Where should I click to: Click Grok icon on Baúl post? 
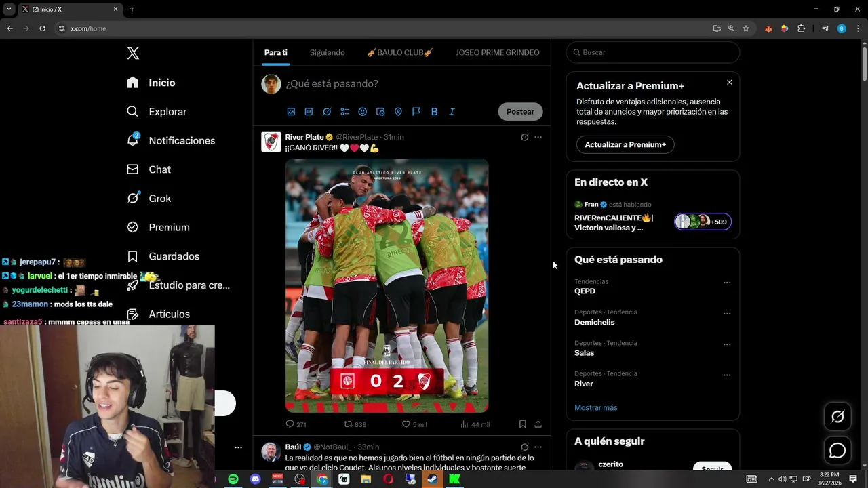[x=524, y=447]
